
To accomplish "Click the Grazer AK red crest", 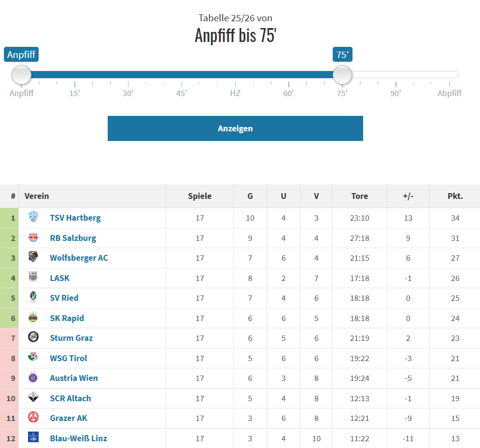I will [33, 418].
